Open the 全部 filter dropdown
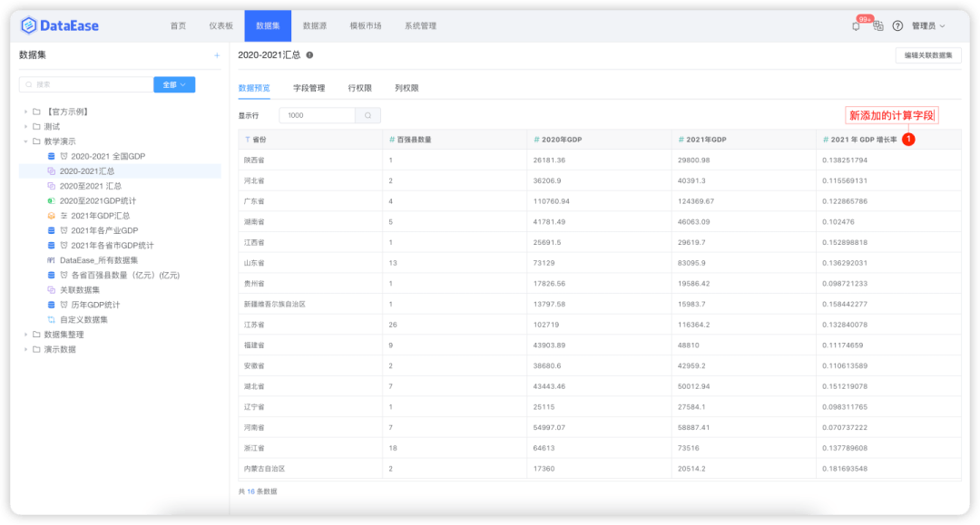980x525 pixels. coord(174,84)
